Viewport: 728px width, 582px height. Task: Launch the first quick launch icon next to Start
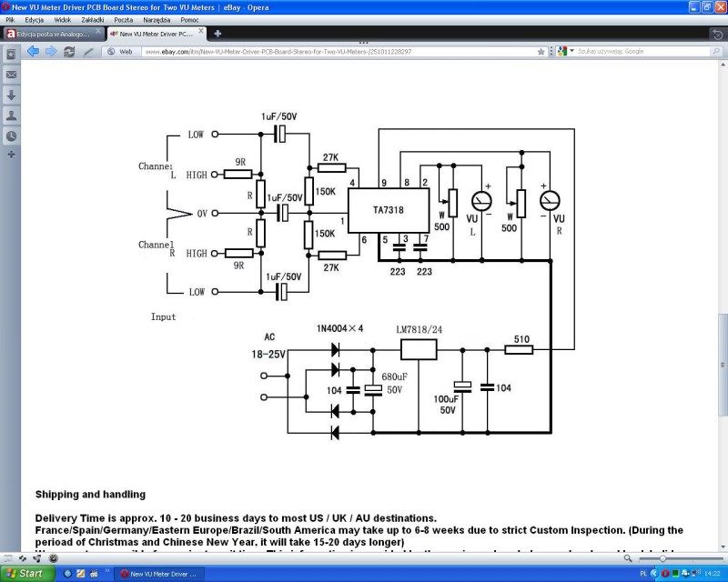coord(67,574)
